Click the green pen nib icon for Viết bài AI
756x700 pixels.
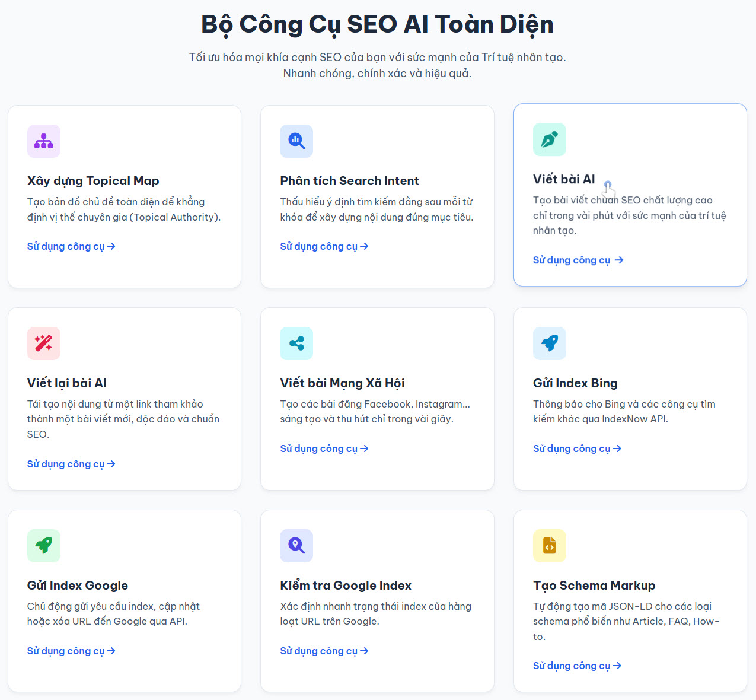click(x=550, y=139)
